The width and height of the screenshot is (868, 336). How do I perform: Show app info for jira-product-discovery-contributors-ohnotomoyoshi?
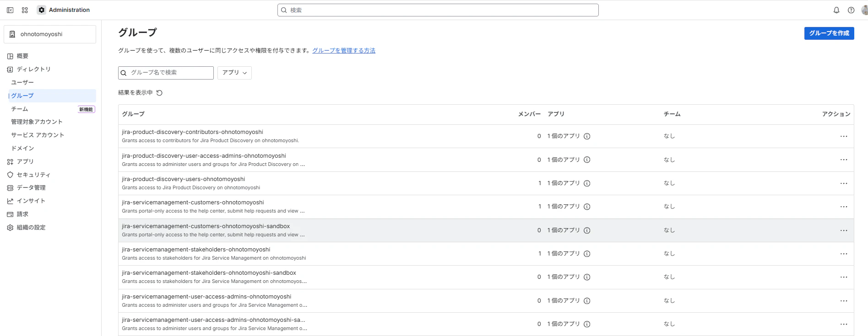(x=587, y=136)
